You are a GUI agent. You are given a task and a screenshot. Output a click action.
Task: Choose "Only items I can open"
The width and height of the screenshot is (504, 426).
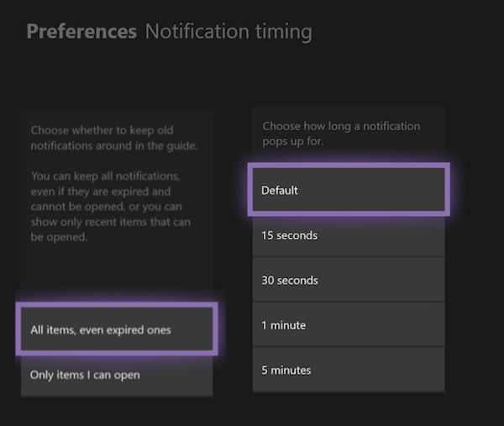point(117,375)
